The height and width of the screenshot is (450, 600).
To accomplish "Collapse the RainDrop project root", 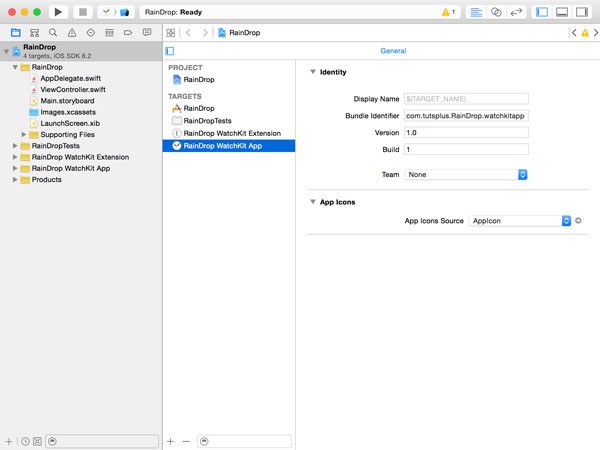I will click(6, 51).
